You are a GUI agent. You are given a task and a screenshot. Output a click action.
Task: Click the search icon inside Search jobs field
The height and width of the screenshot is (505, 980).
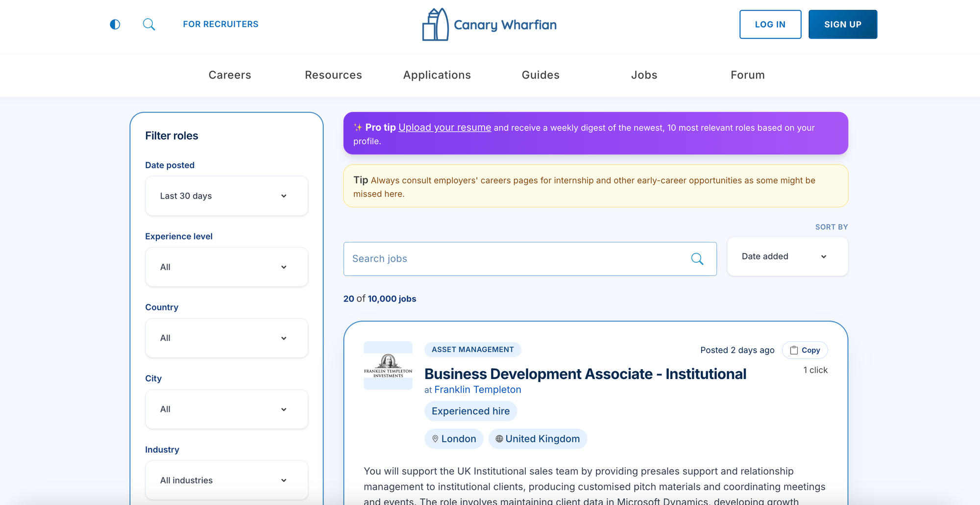click(697, 259)
